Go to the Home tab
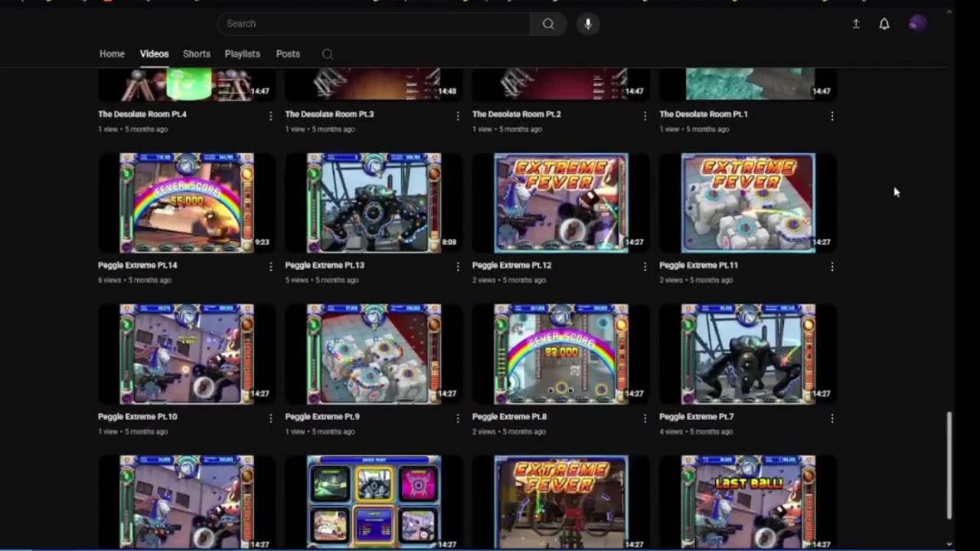The height and width of the screenshot is (551, 980). click(x=112, y=54)
